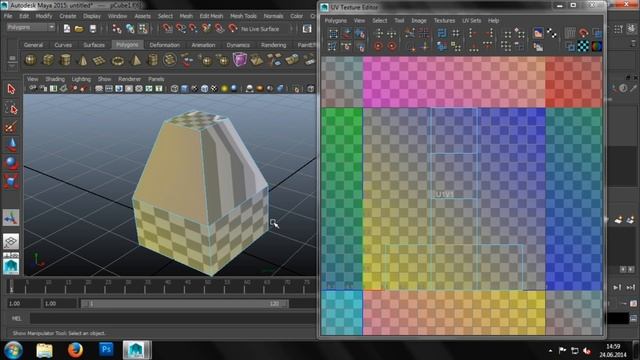Screen dimensions: 640x360
Task: Click the New Scene icon
Action: click(x=67, y=28)
